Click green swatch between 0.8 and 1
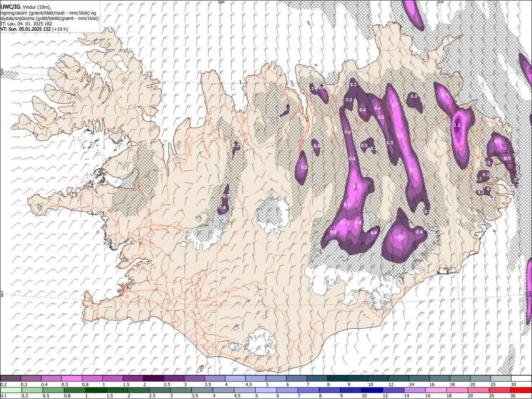532x399 pixels. (75, 390)
